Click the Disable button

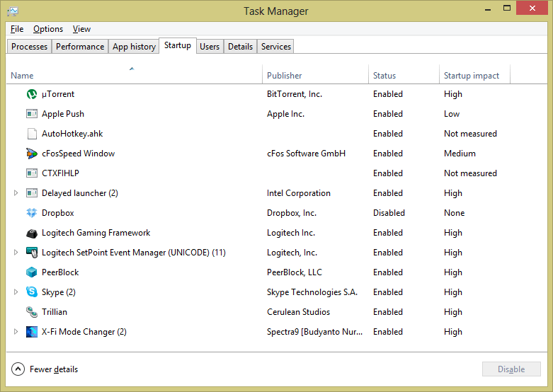click(511, 369)
